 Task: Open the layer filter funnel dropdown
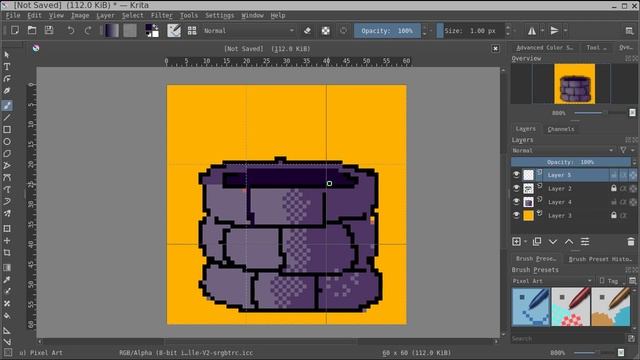(x=626, y=150)
